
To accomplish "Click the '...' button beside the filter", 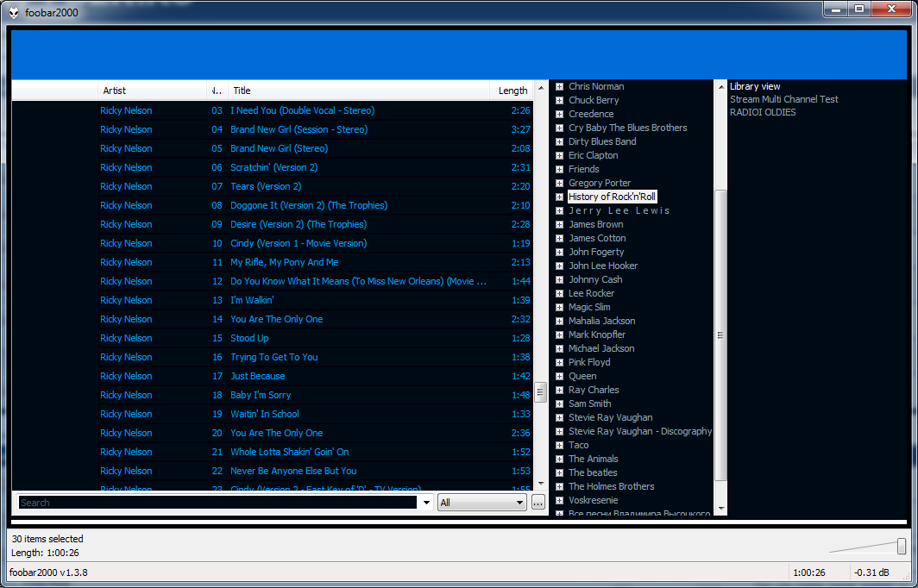I will [538, 503].
